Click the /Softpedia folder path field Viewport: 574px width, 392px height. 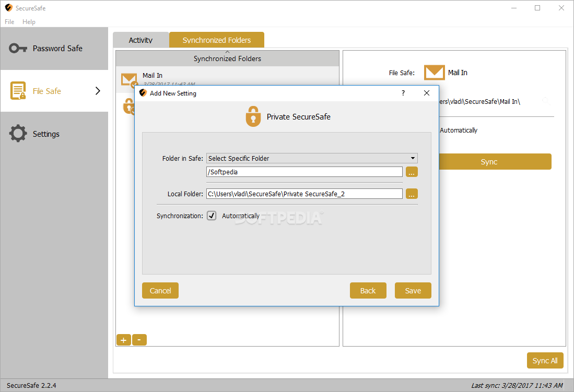304,172
